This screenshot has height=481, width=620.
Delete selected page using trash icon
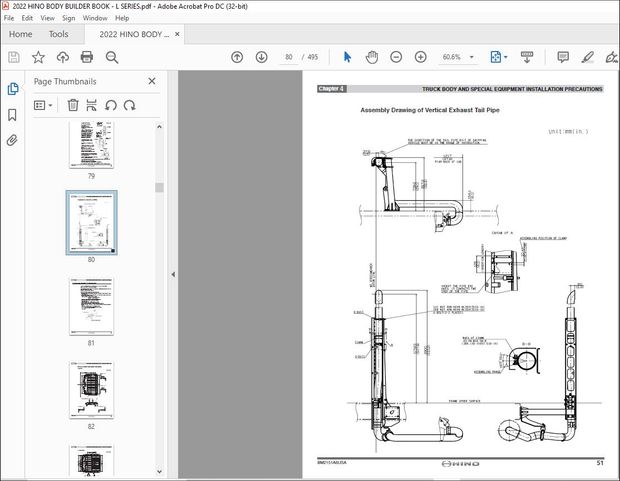point(73,104)
